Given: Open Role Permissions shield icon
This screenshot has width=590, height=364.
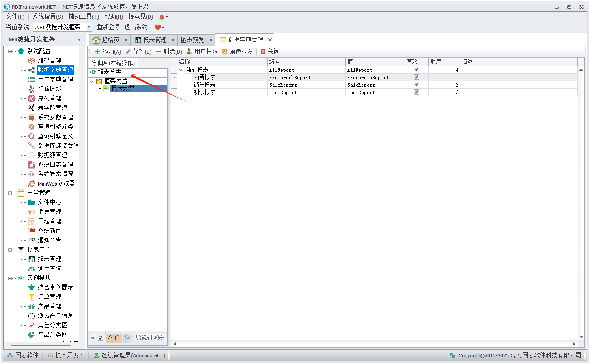Looking at the screenshot, I should pyautogui.click(x=225, y=52).
